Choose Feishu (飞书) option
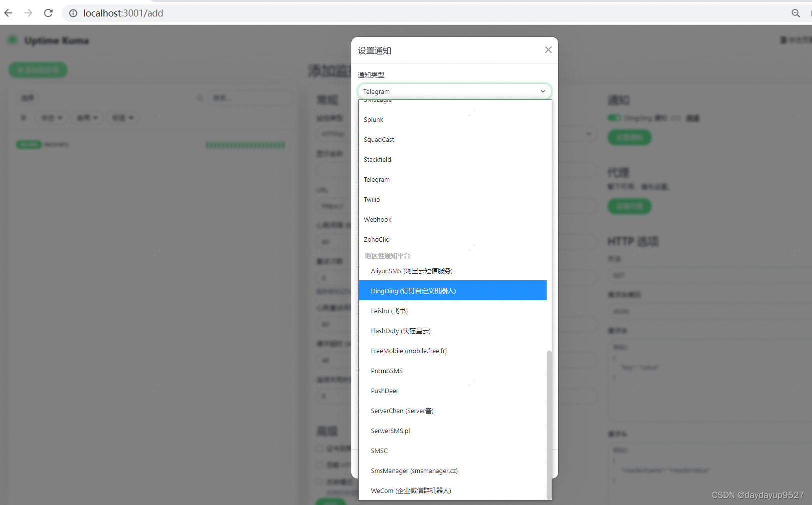The width and height of the screenshot is (812, 505). point(452,311)
